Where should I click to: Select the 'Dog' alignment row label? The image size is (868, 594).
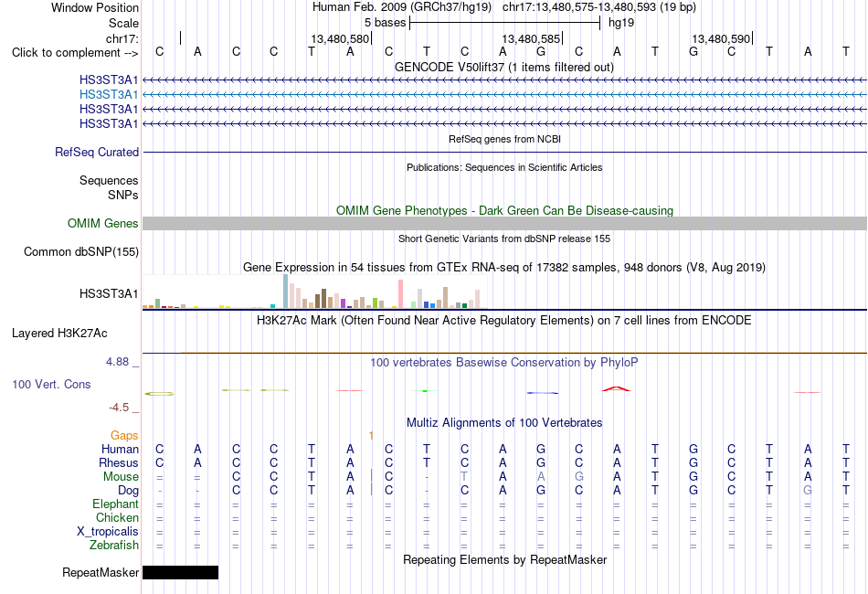(128, 491)
